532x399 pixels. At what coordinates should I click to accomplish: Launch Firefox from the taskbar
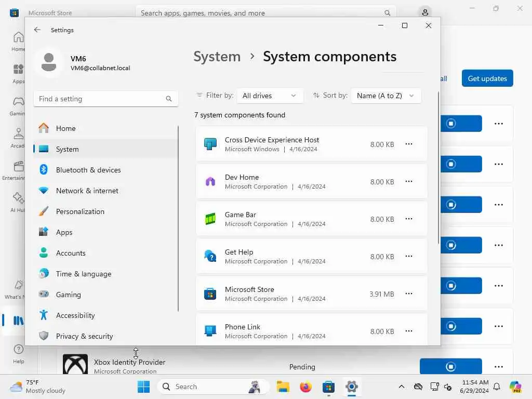[x=305, y=387]
